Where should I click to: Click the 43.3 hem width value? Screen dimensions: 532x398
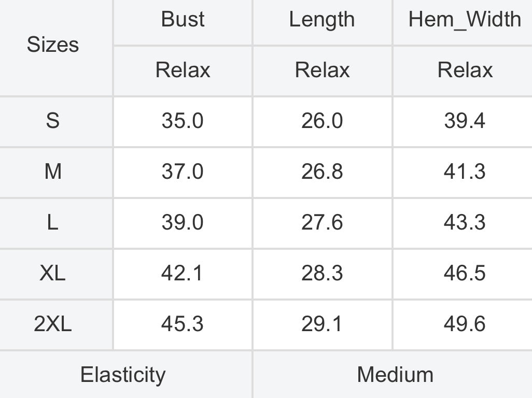[463, 222]
